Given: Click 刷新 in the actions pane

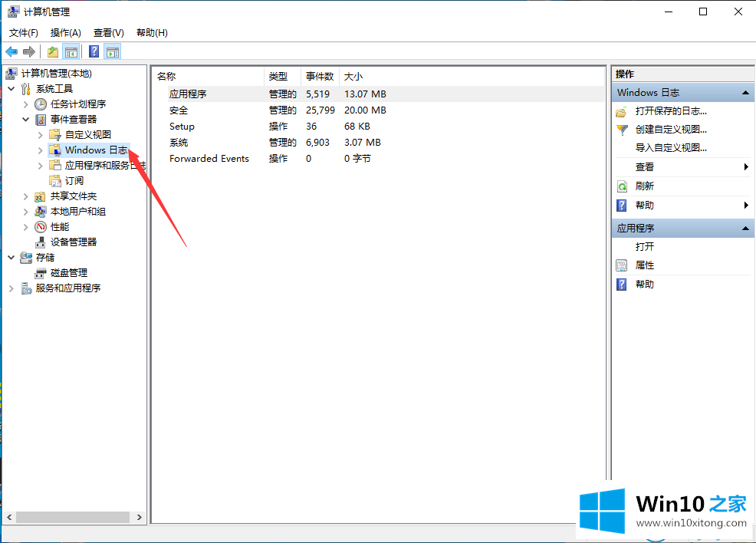Looking at the screenshot, I should [645, 186].
